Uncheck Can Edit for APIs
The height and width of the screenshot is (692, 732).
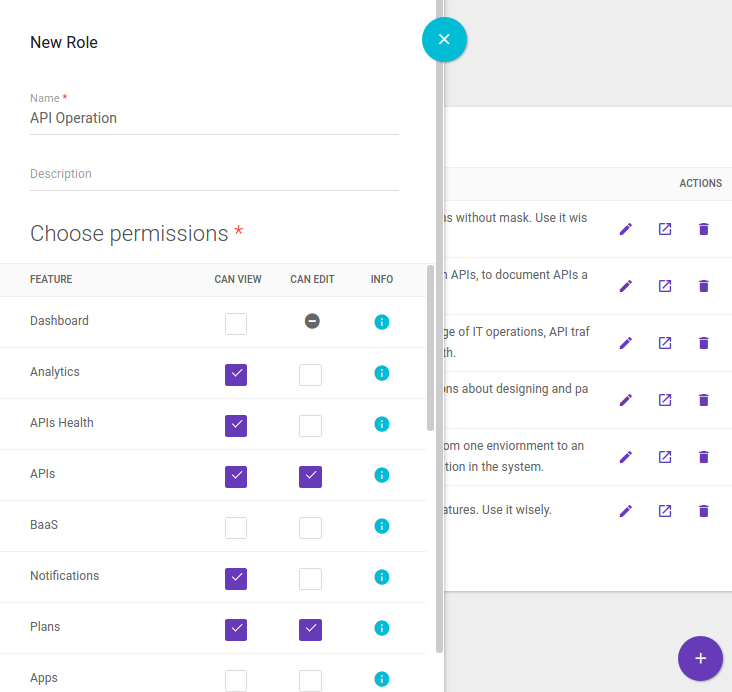point(311,476)
